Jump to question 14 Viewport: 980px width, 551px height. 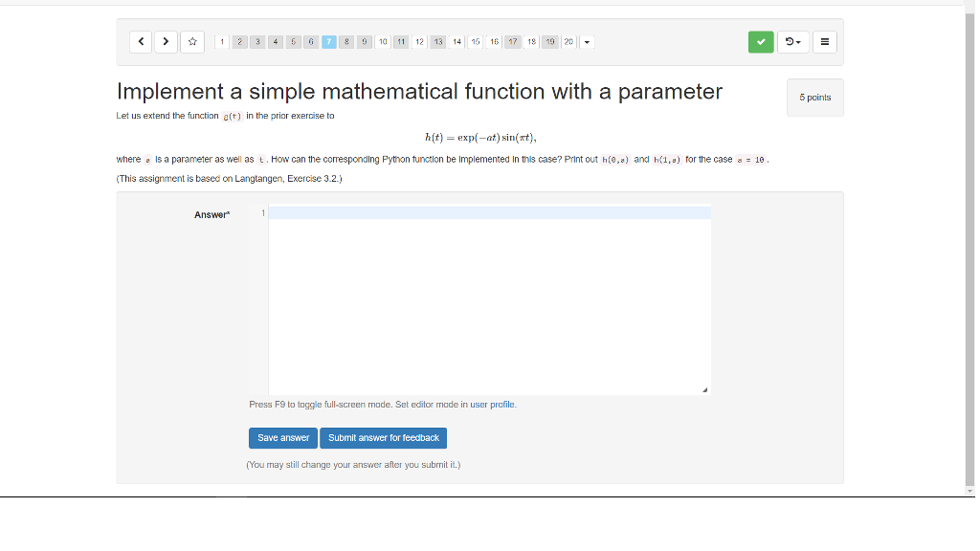tap(457, 42)
